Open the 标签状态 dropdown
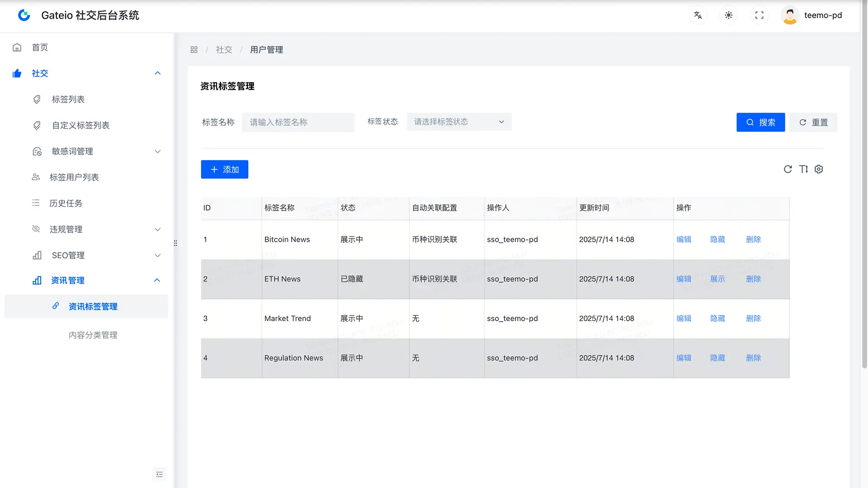This screenshot has height=488, width=868. pyautogui.click(x=459, y=122)
